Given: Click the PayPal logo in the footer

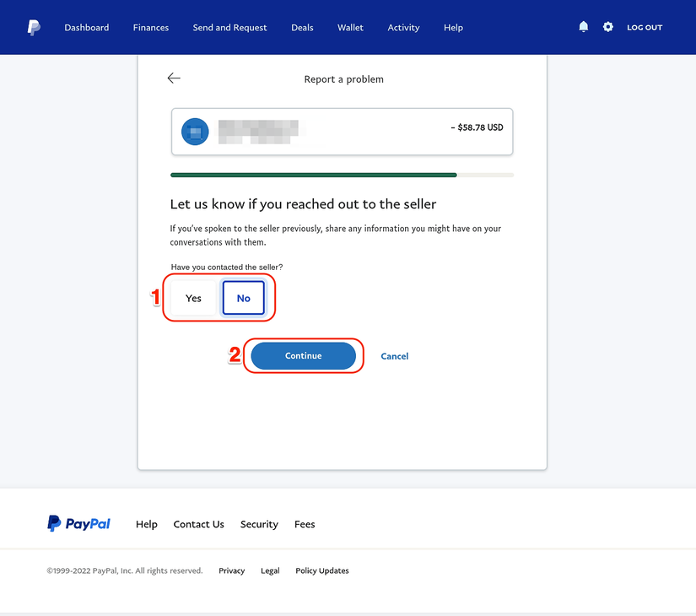Looking at the screenshot, I should point(78,523).
